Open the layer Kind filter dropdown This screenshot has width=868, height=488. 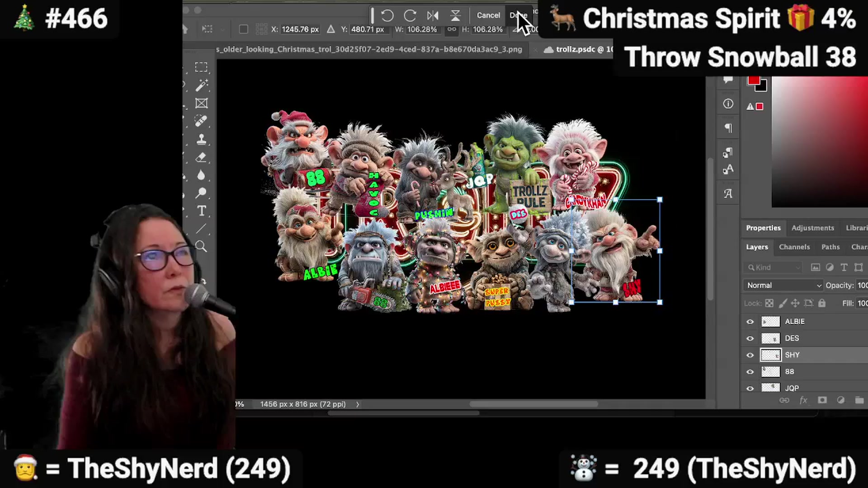[773, 267]
